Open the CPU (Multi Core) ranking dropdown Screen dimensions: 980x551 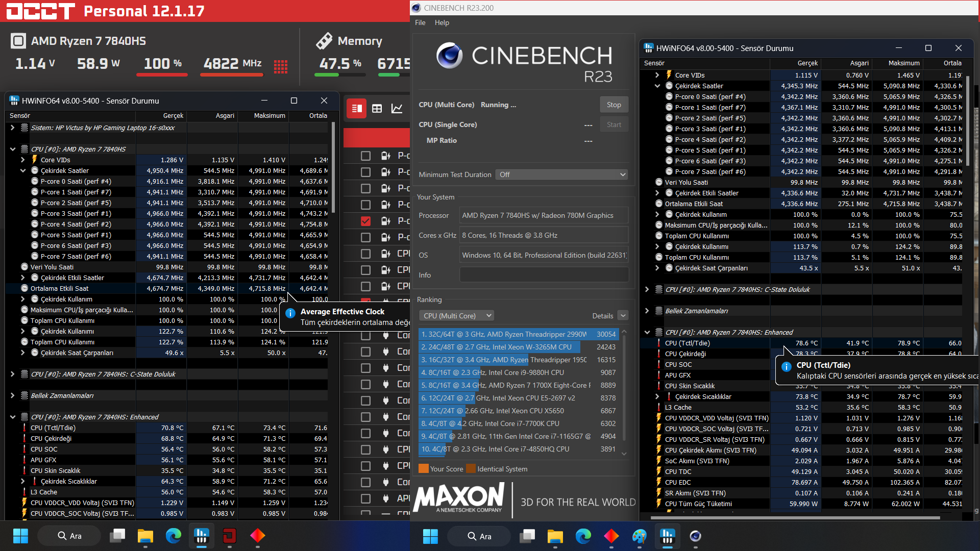click(x=456, y=316)
